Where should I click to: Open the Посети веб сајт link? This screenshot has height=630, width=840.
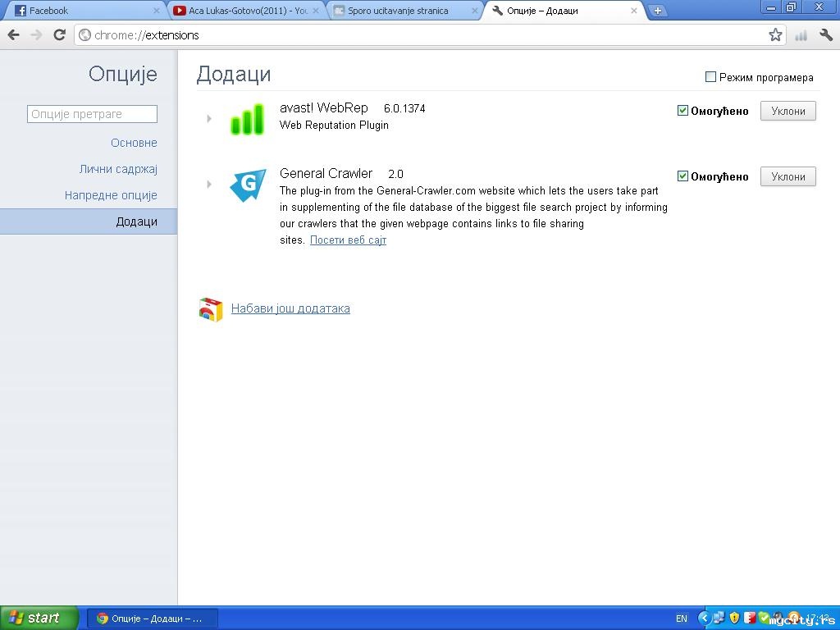click(x=348, y=240)
